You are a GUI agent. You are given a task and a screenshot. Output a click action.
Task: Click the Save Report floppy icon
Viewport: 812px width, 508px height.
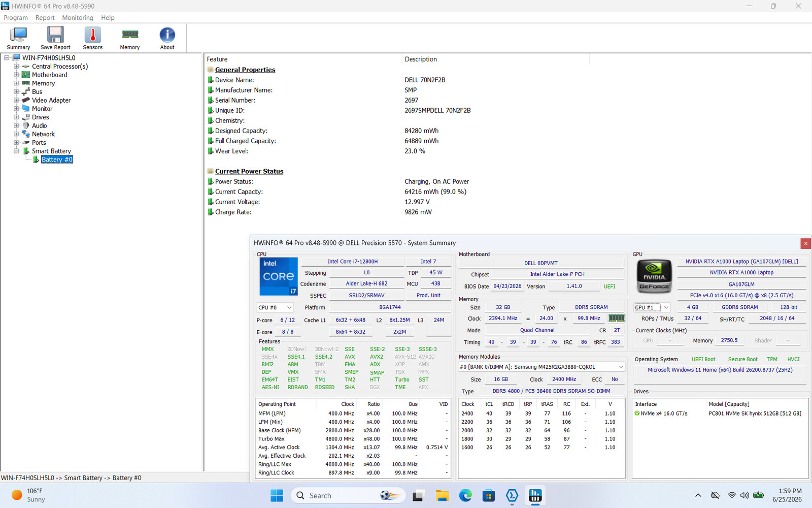tap(55, 38)
